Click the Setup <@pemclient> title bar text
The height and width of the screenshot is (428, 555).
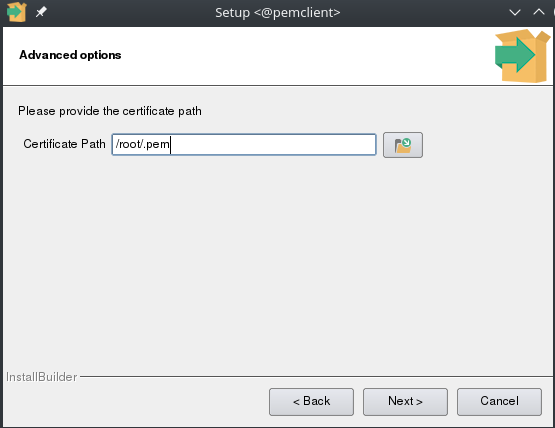[278, 13]
